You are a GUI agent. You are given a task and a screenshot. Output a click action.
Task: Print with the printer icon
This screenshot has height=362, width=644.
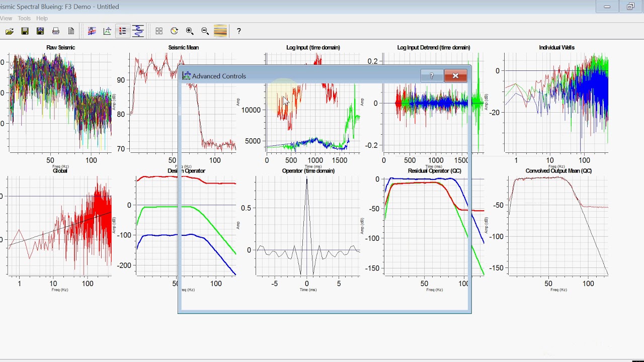point(56,31)
